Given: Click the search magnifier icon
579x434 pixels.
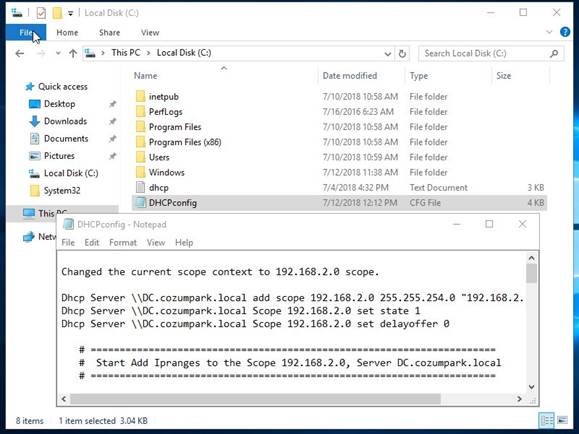Looking at the screenshot, I should 554,54.
